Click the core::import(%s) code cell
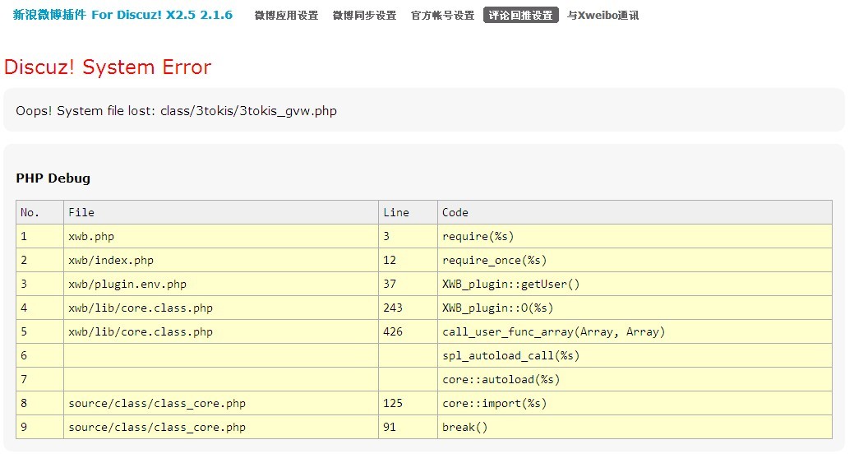Screen dimensions: 868x463 click(635, 403)
